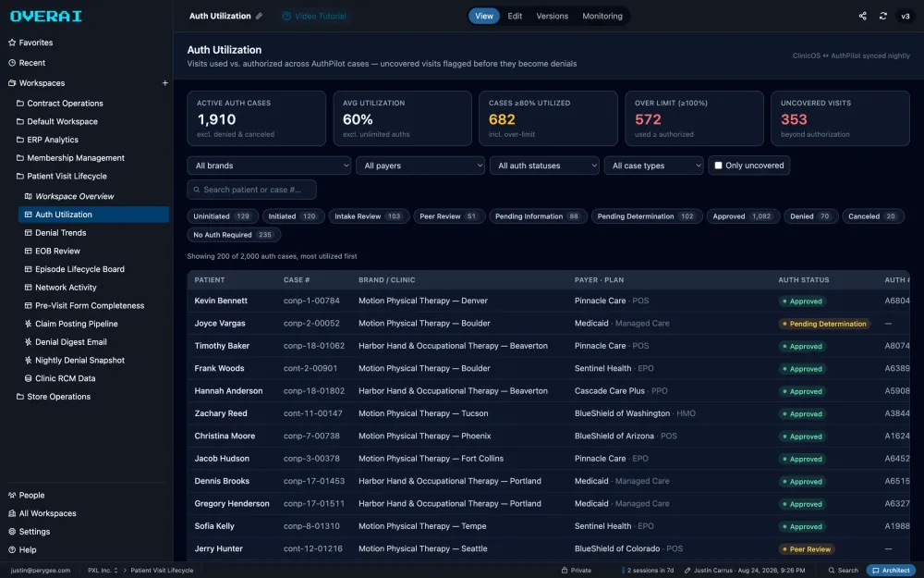
Task: Click the Search patient or case field
Action: tap(251, 190)
